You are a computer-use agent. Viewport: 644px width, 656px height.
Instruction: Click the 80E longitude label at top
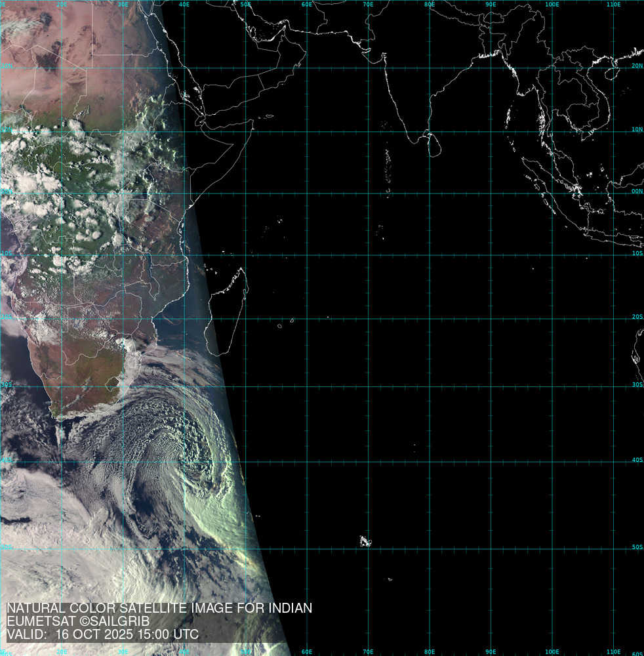(x=430, y=4)
